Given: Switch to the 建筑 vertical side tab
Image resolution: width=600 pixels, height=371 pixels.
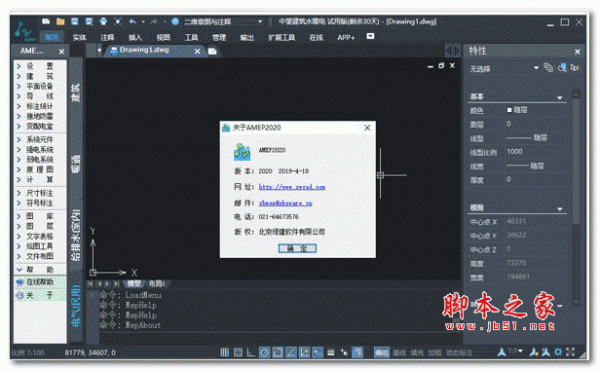Looking at the screenshot, I should click(76, 93).
